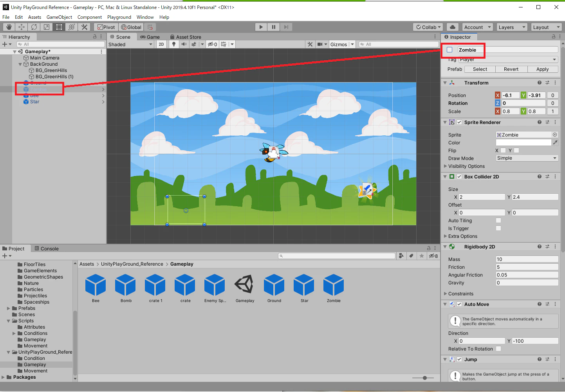This screenshot has width=565, height=392.
Task: Click the Pause button
Action: (x=273, y=27)
